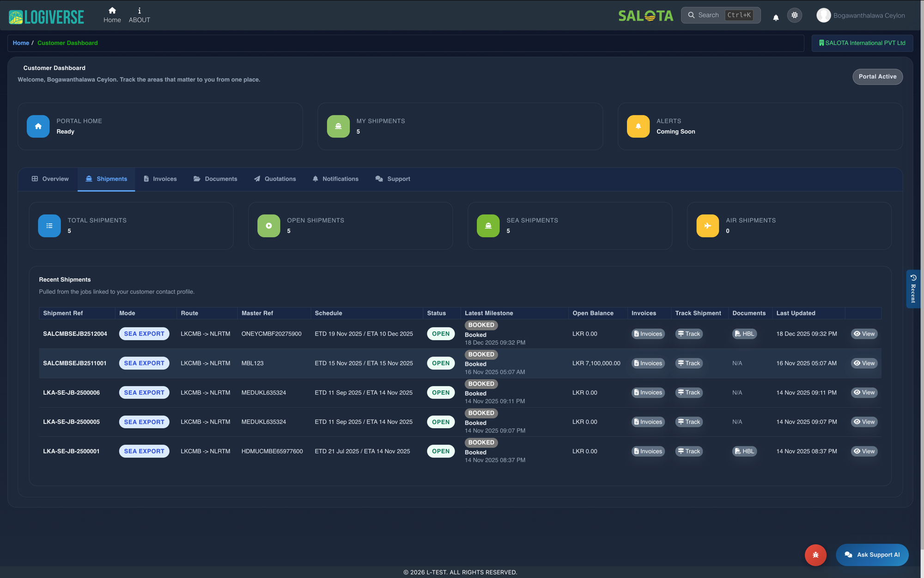Open the ABOUT nav item
Image resolution: width=924 pixels, height=578 pixels.
139,15
